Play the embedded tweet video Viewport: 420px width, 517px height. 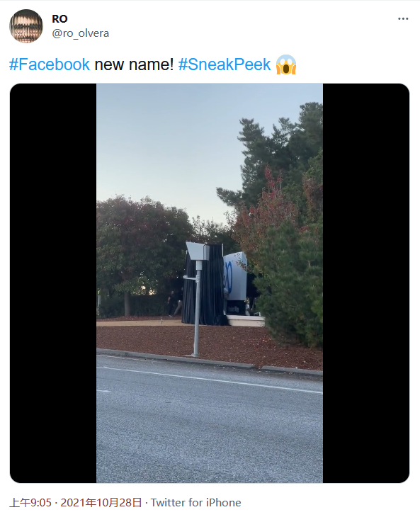[210, 283]
